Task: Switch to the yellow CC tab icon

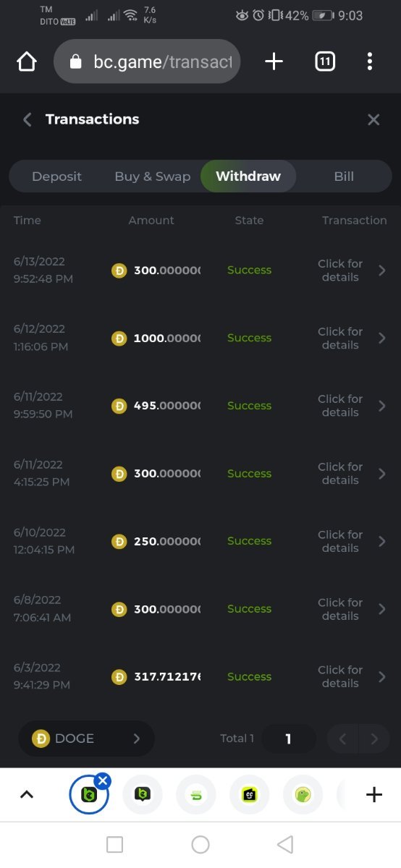Action: (250, 795)
